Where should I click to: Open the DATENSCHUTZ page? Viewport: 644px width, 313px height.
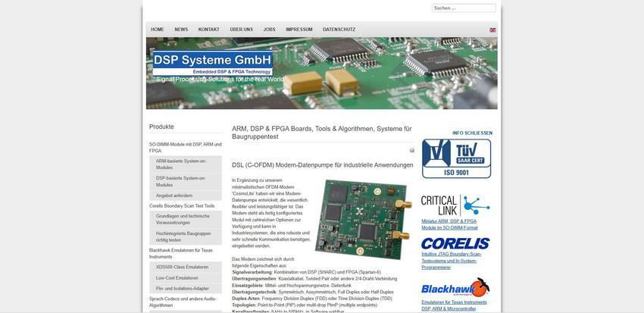[339, 30]
